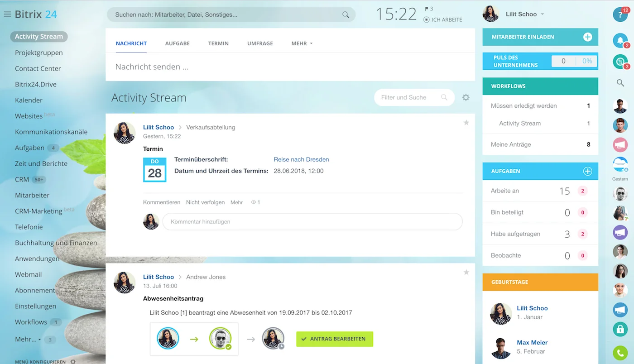The width and height of the screenshot is (634, 364).
Task: Click the 15:22 clock display
Action: 396,14
